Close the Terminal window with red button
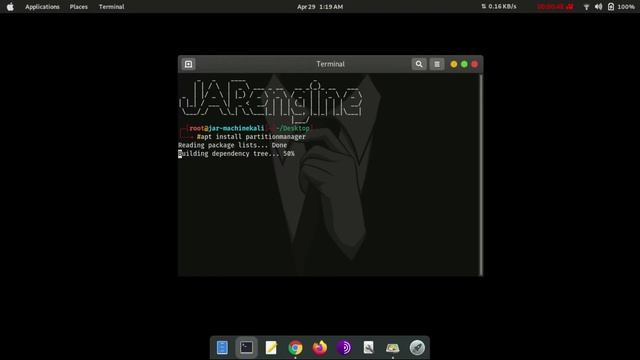 [x=474, y=64]
